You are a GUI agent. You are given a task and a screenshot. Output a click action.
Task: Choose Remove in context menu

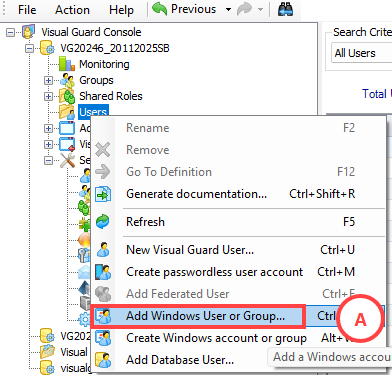coord(239,150)
